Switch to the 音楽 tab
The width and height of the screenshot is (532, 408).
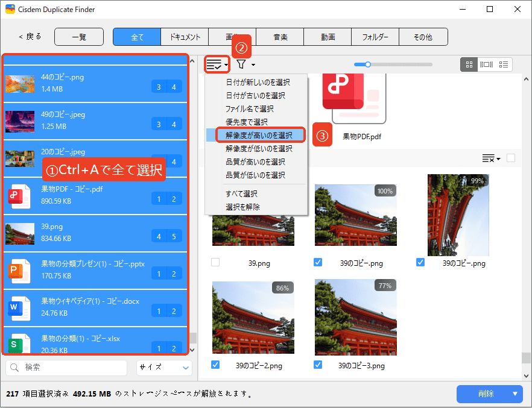280,37
